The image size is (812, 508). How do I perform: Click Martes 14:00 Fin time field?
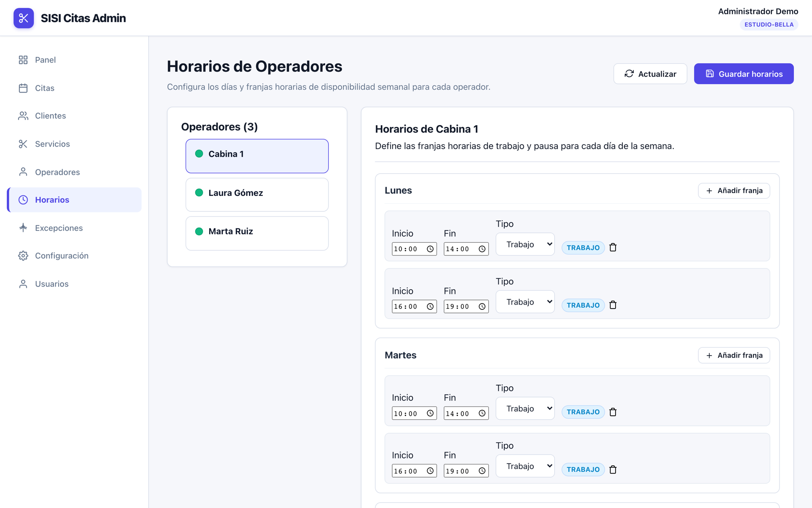[x=466, y=413]
